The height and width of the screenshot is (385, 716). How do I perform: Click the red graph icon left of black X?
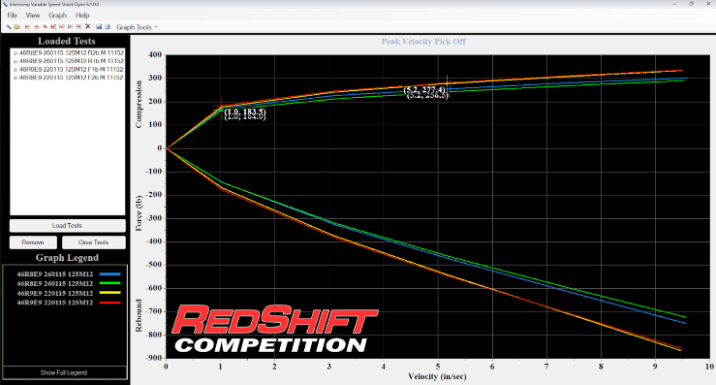pos(79,27)
